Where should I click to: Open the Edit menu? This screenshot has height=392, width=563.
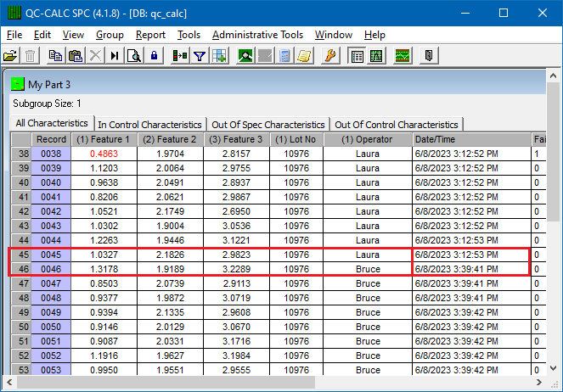[42, 35]
